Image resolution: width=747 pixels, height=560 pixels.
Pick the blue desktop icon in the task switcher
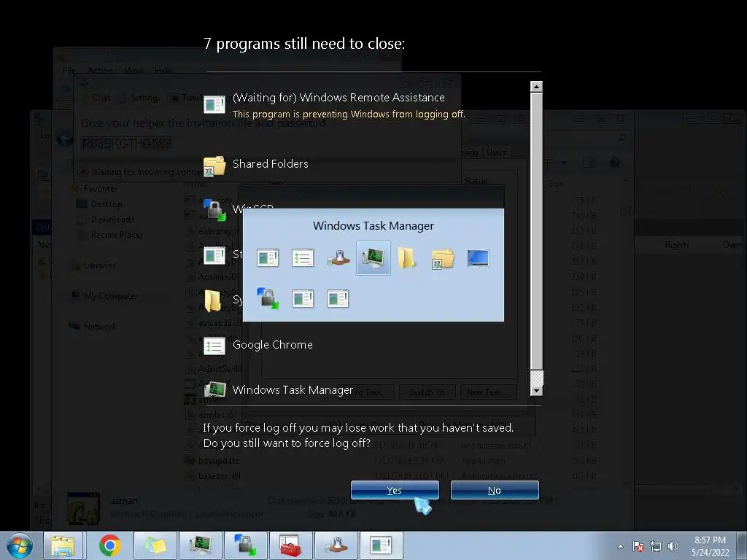pos(478,258)
